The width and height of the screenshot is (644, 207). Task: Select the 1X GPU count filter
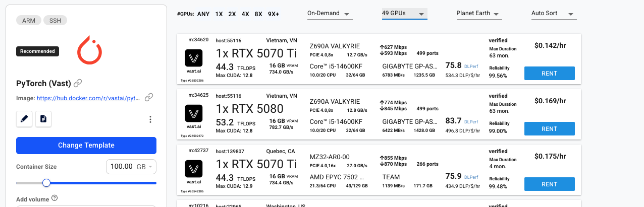coord(219,14)
